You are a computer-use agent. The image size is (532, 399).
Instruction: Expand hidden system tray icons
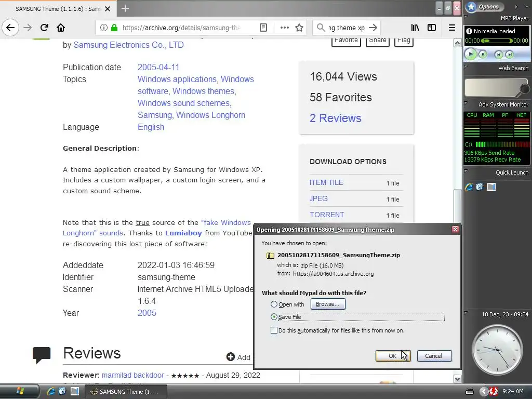484,392
